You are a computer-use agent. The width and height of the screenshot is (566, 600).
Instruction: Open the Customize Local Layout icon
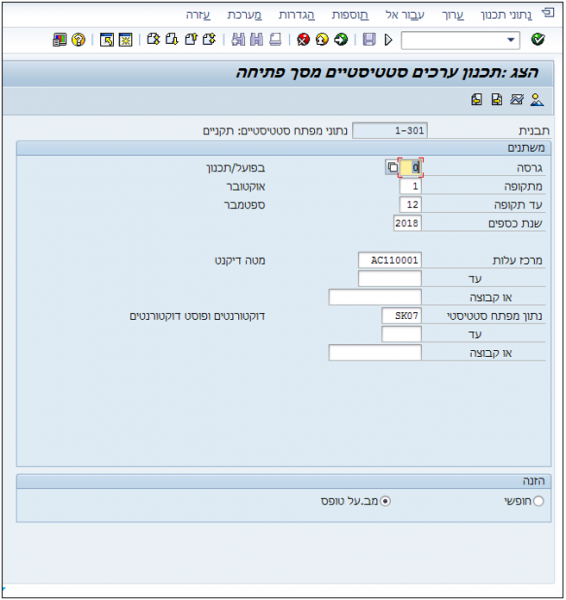click(x=60, y=39)
